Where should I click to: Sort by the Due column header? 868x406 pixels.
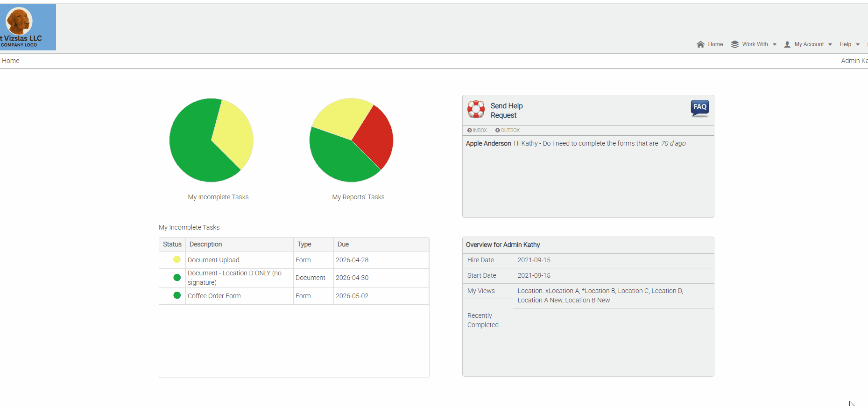point(381,244)
